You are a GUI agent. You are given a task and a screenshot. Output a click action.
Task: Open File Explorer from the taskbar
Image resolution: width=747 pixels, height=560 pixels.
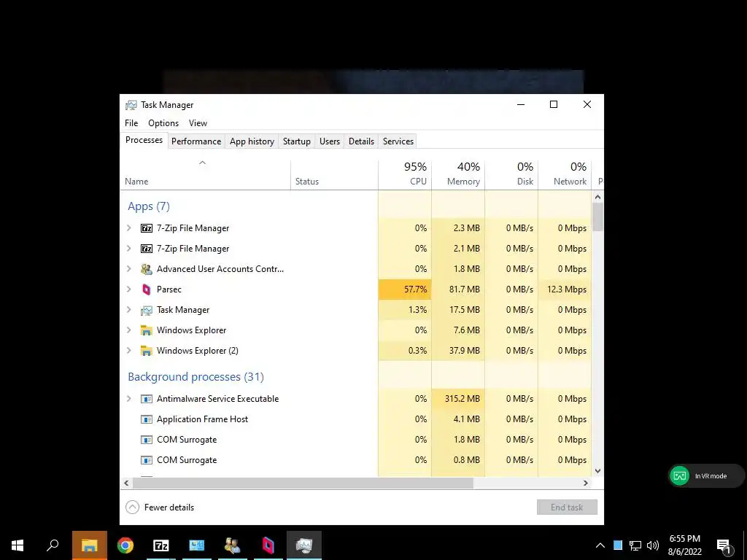point(90,545)
